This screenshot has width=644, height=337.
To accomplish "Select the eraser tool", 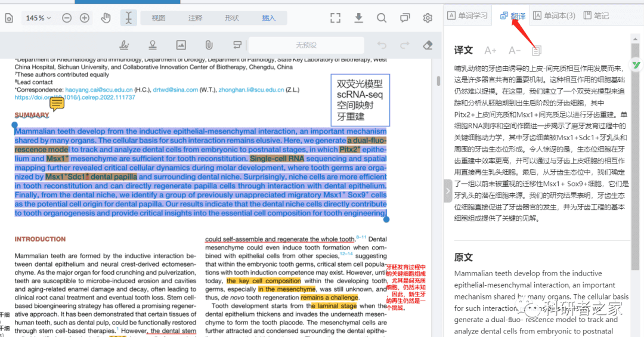I will [427, 45].
